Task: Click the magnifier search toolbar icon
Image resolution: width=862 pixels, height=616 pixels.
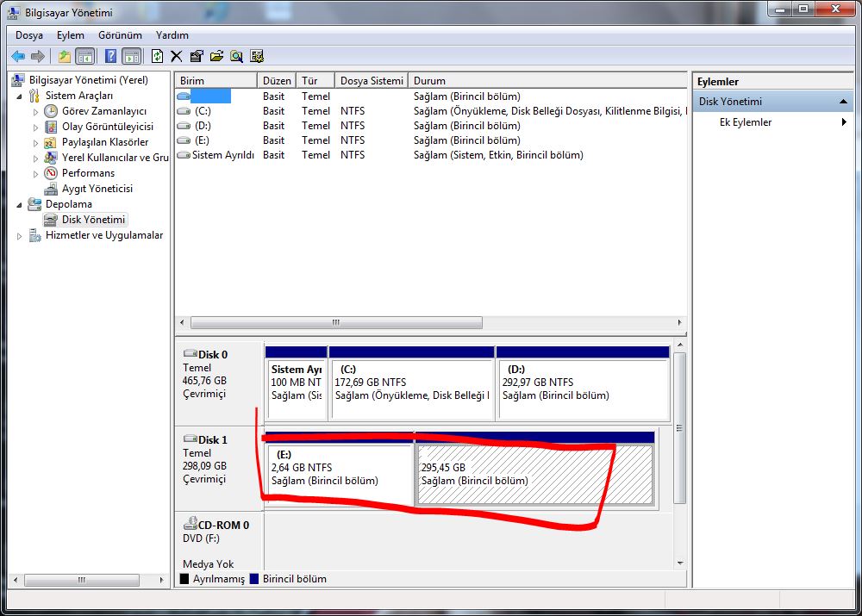Action: click(x=236, y=56)
